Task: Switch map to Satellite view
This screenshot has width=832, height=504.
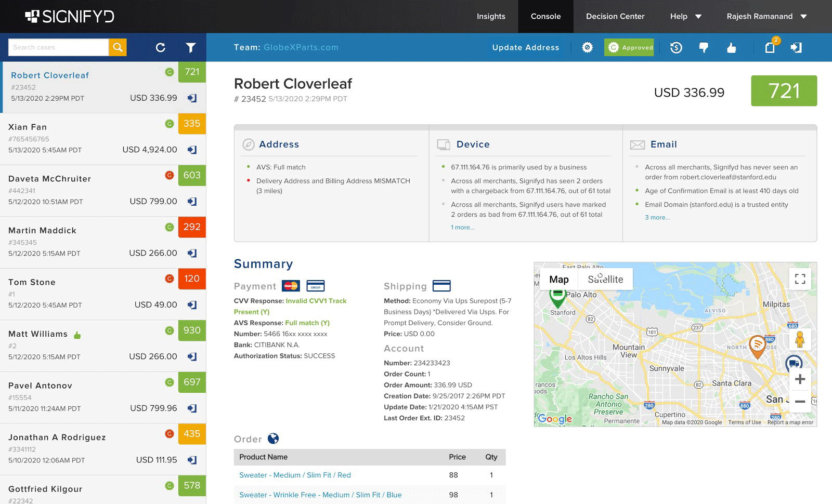Action: (x=605, y=279)
